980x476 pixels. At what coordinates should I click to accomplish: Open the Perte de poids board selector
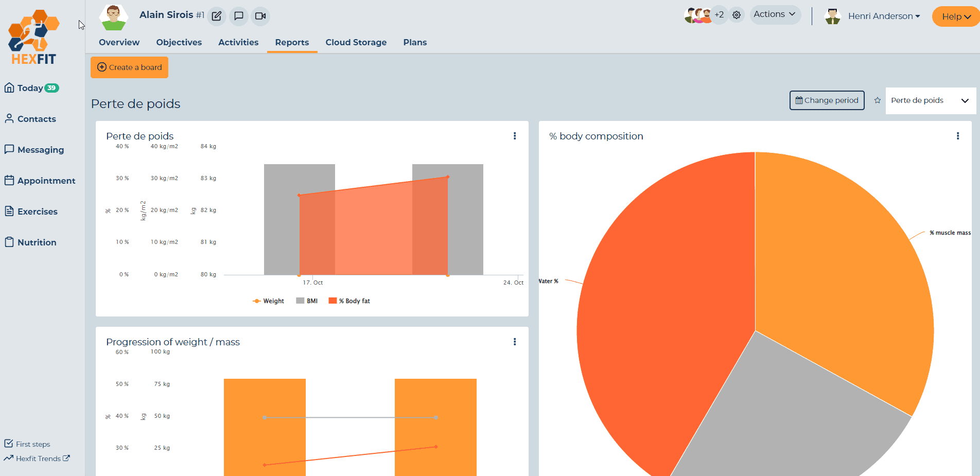pyautogui.click(x=930, y=100)
